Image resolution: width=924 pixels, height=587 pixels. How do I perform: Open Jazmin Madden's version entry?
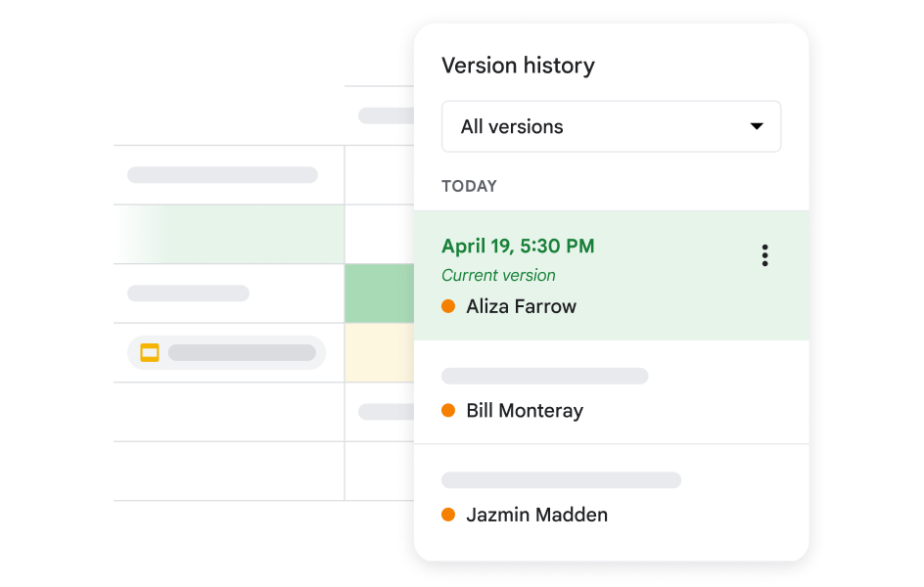pyautogui.click(x=536, y=515)
